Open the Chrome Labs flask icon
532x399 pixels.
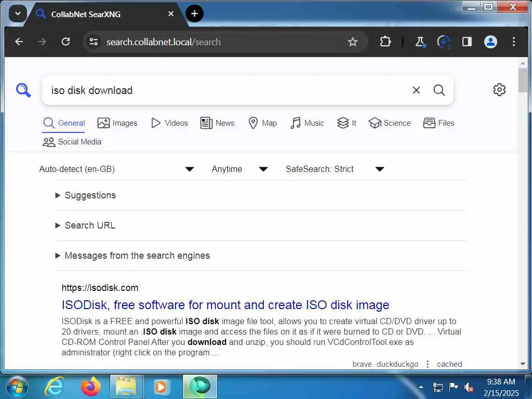tap(420, 42)
